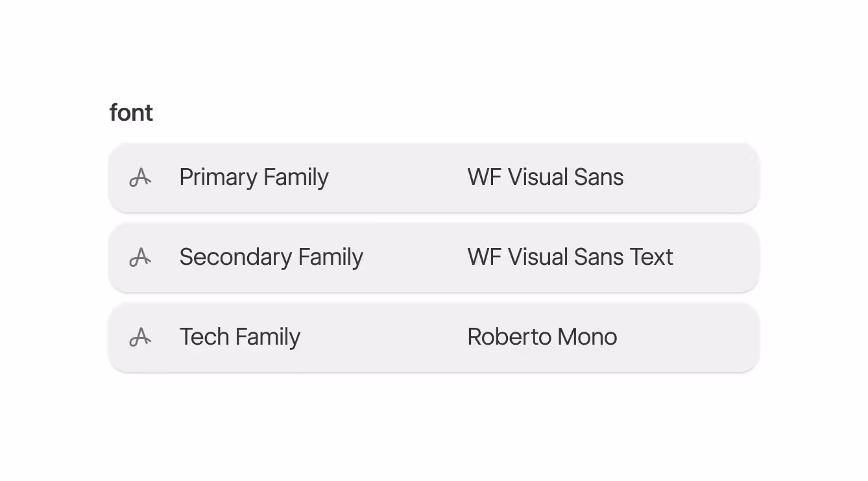The image size is (868, 481).
Task: Click the word "Tech" in third row
Action: (x=204, y=337)
